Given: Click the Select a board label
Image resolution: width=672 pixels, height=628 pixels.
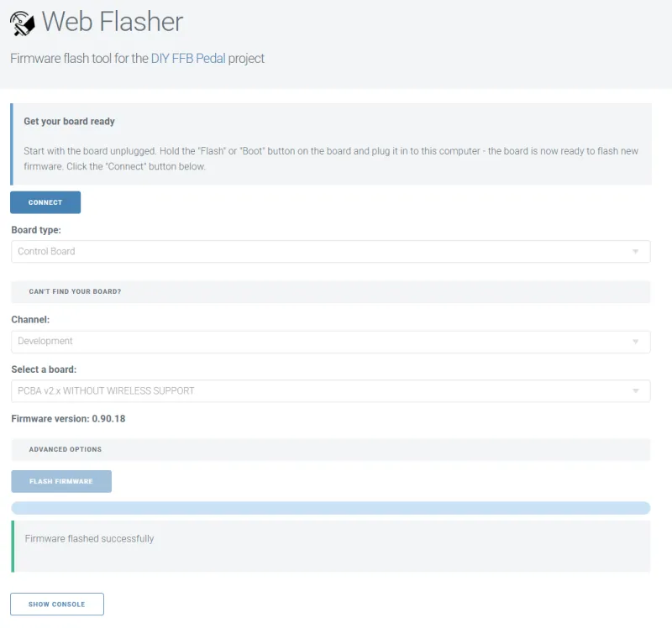Looking at the screenshot, I should point(44,369).
